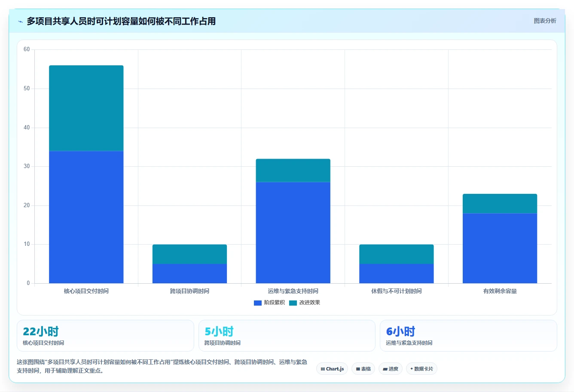Click the 休假与不可计划时间 x-axis label

tap(397, 291)
